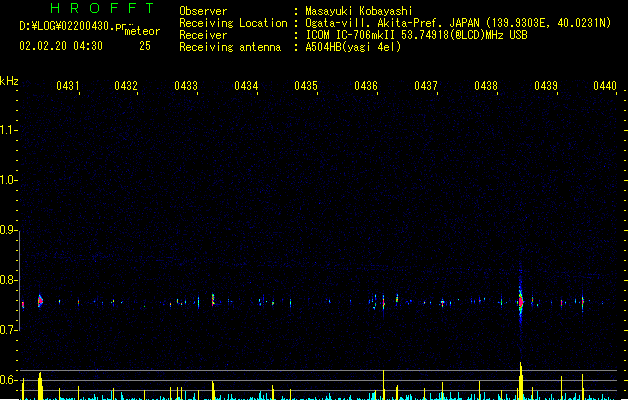629x400 pixels.
Task: Click the 0.6 kHz frequency label
Action: tap(8, 380)
